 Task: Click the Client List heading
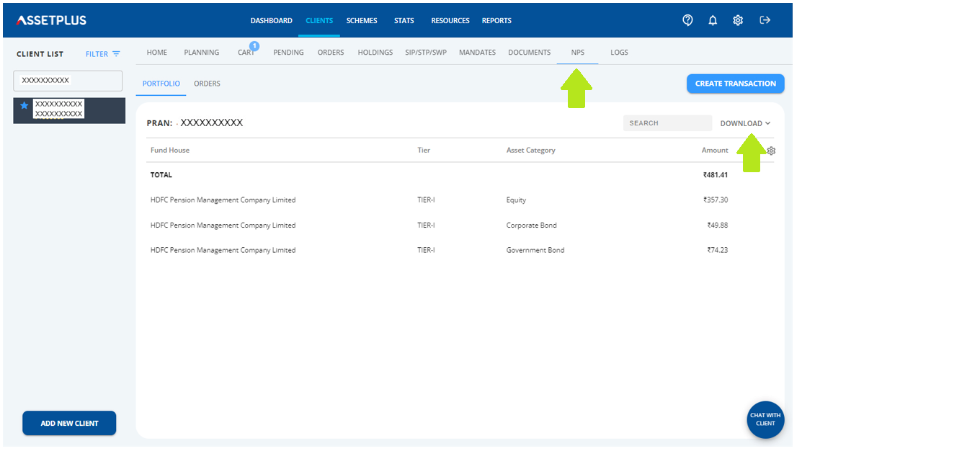coord(40,54)
